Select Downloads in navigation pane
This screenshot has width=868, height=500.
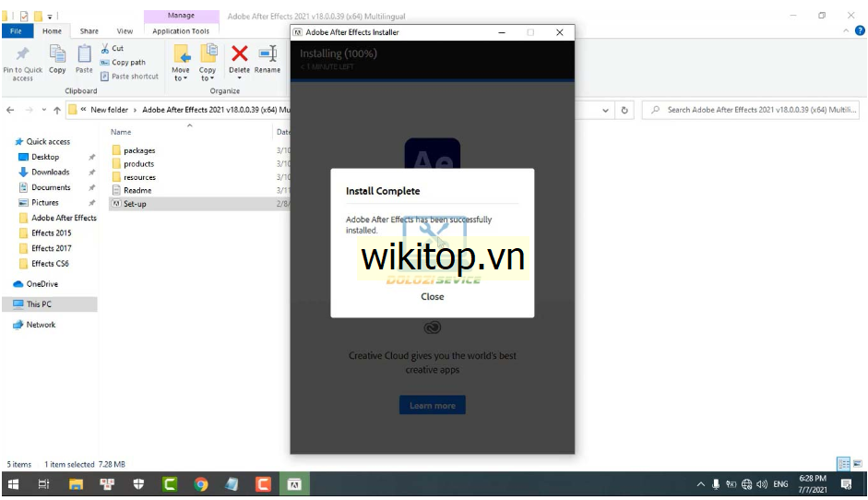click(x=50, y=172)
